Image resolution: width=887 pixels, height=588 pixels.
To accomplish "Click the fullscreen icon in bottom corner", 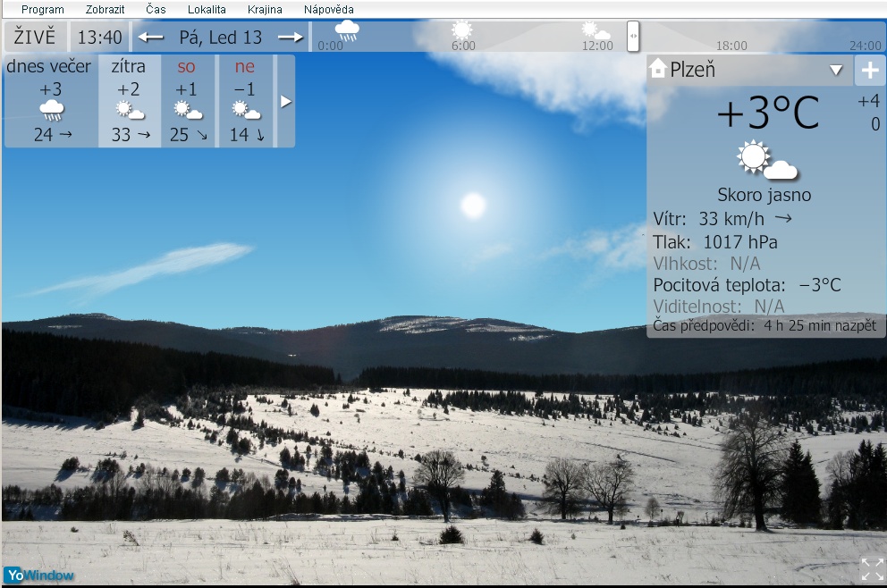I will (x=871, y=569).
